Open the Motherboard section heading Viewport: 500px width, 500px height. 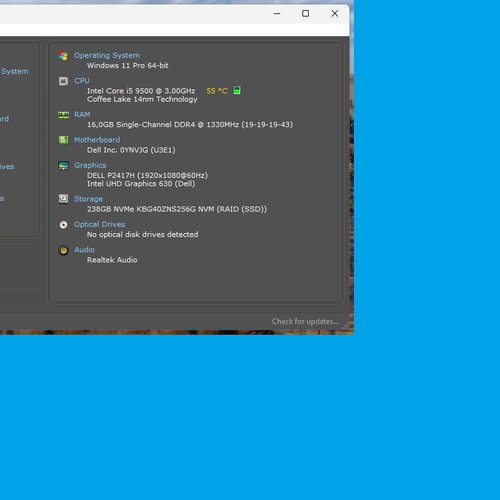pyautogui.click(x=97, y=140)
